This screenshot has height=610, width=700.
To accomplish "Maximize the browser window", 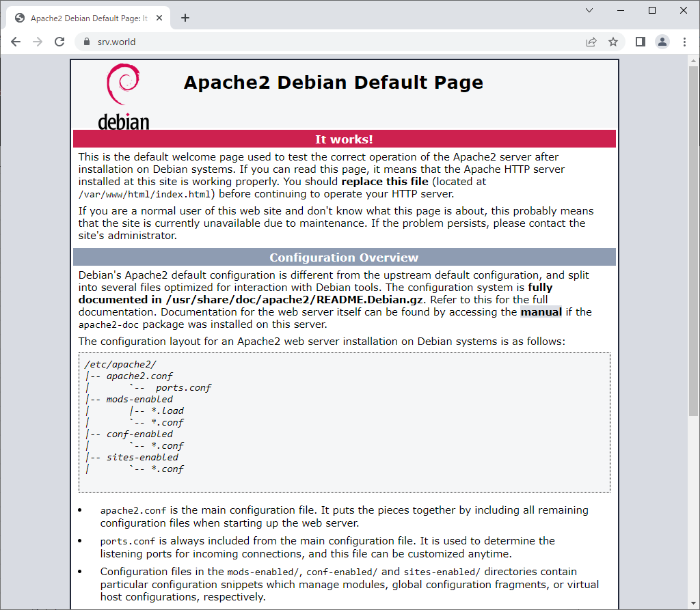I will click(x=651, y=10).
